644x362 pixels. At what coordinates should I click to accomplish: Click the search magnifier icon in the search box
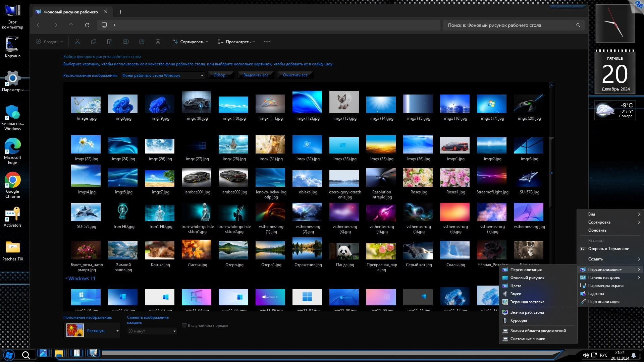(578, 25)
